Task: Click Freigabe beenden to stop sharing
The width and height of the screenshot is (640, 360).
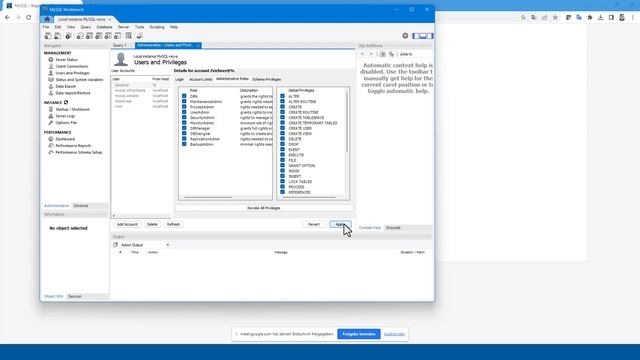Action: coord(359,334)
